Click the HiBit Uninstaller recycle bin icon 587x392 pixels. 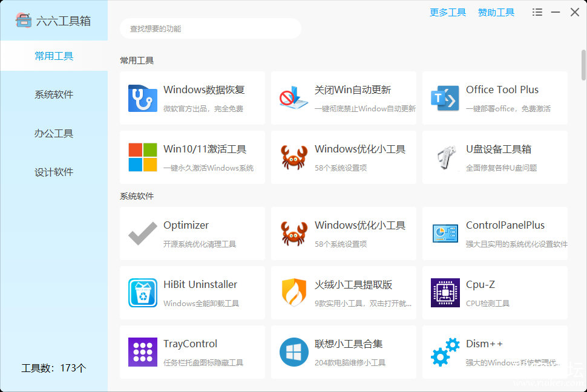tap(143, 293)
